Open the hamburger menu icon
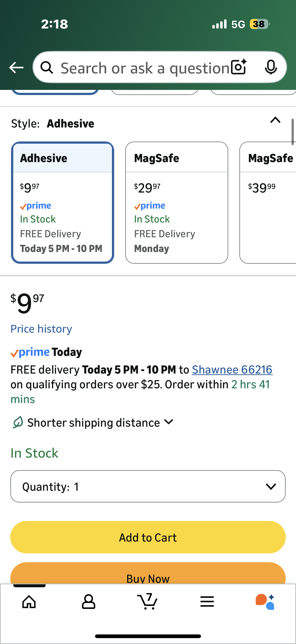 (207, 602)
